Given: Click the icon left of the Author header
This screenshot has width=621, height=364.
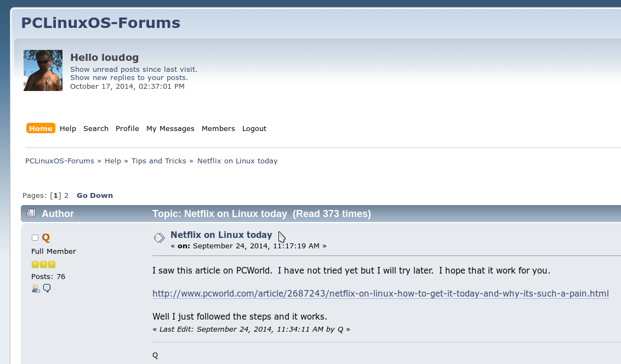Looking at the screenshot, I should [x=31, y=213].
